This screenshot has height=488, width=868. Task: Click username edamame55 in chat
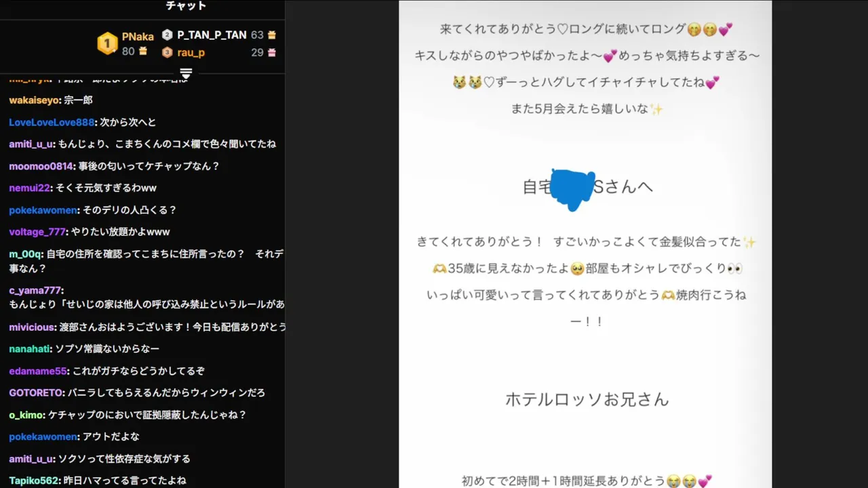coord(39,371)
